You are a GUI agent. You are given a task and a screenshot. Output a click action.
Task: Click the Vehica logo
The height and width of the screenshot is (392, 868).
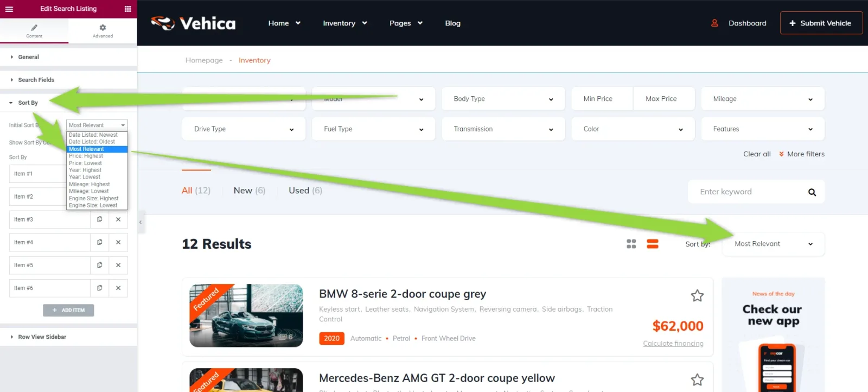tap(193, 23)
